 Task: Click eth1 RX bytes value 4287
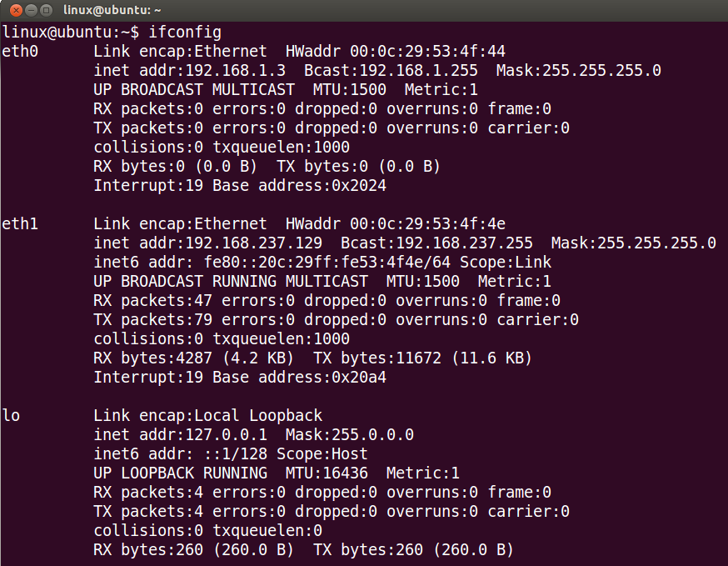tap(194, 358)
